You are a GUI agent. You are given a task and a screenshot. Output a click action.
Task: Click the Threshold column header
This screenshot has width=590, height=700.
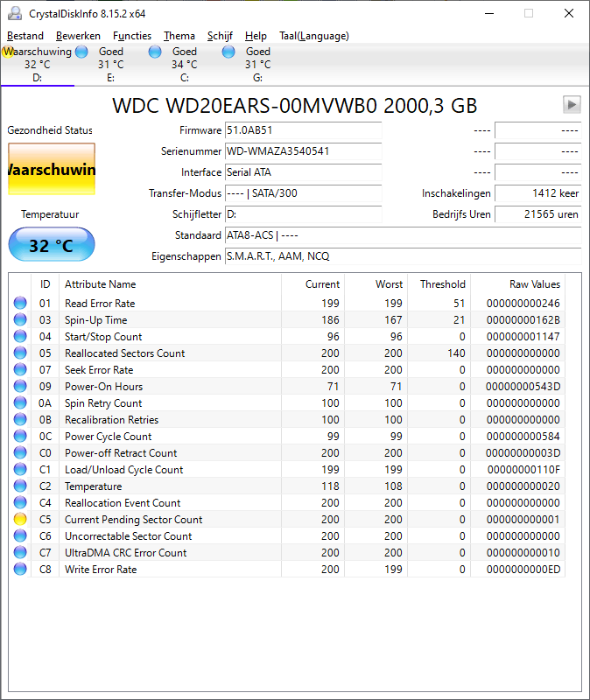pyautogui.click(x=439, y=283)
